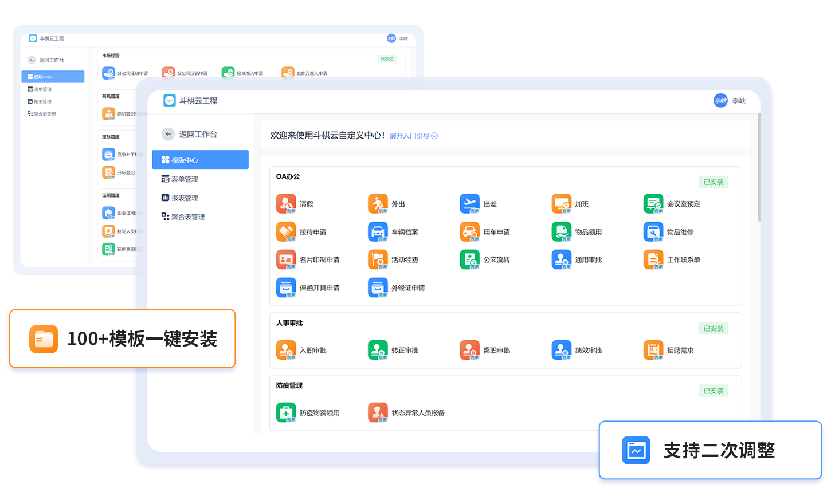This screenshot has width=831, height=504.
Task: Go to 报表管理 in the main sidebar
Action: [x=185, y=198]
